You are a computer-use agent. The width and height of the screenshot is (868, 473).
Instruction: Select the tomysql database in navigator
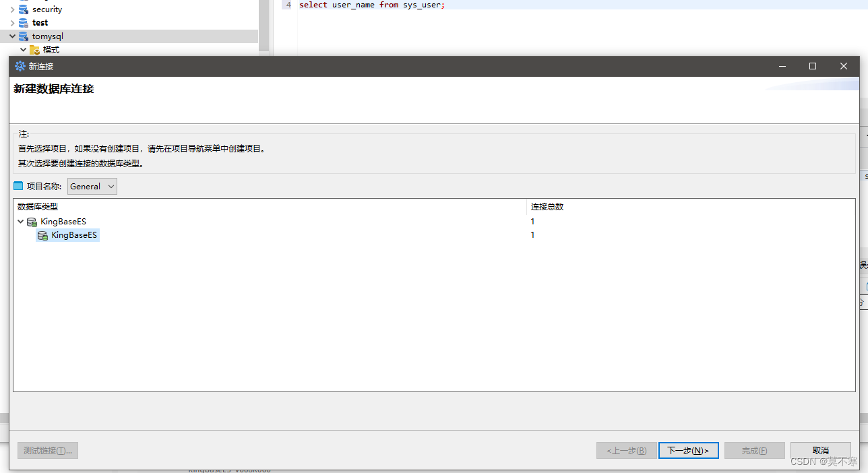tap(47, 36)
